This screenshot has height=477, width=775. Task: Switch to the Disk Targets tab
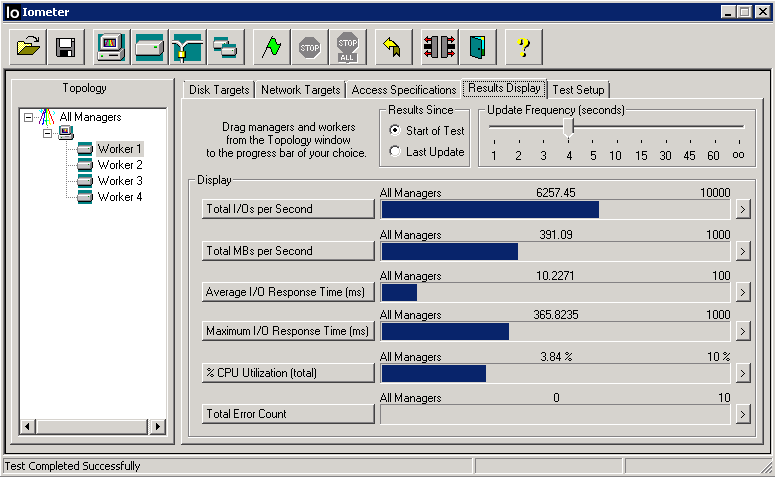(x=219, y=90)
